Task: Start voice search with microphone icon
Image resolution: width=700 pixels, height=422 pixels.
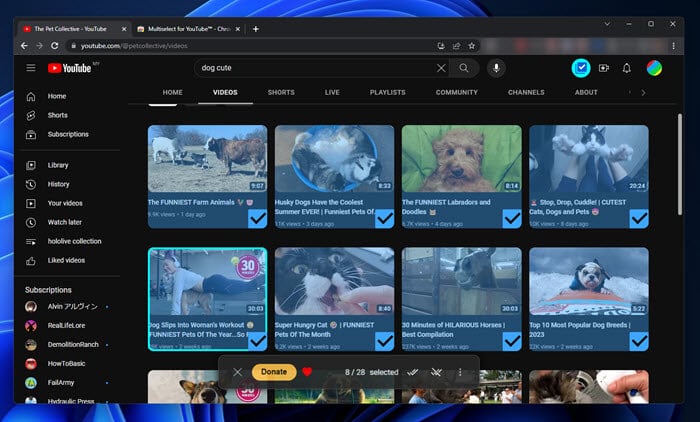Action: click(497, 68)
